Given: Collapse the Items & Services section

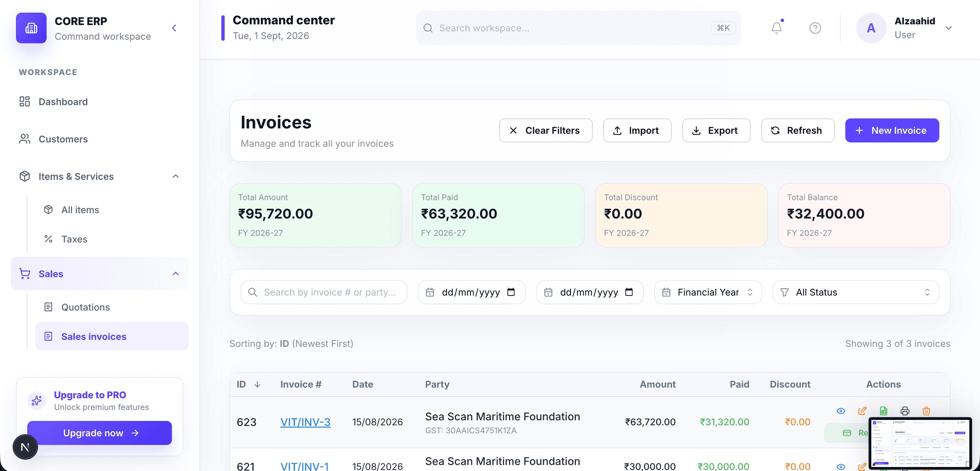Looking at the screenshot, I should click(x=175, y=176).
